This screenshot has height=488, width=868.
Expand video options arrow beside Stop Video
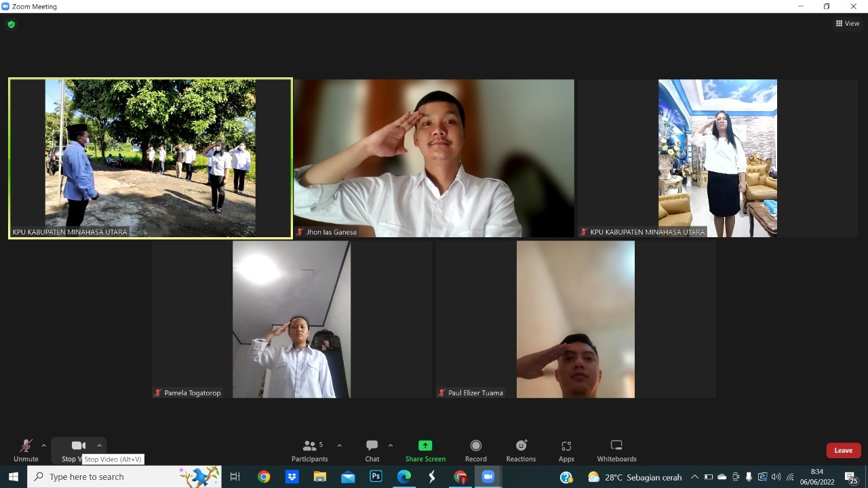tap(99, 445)
